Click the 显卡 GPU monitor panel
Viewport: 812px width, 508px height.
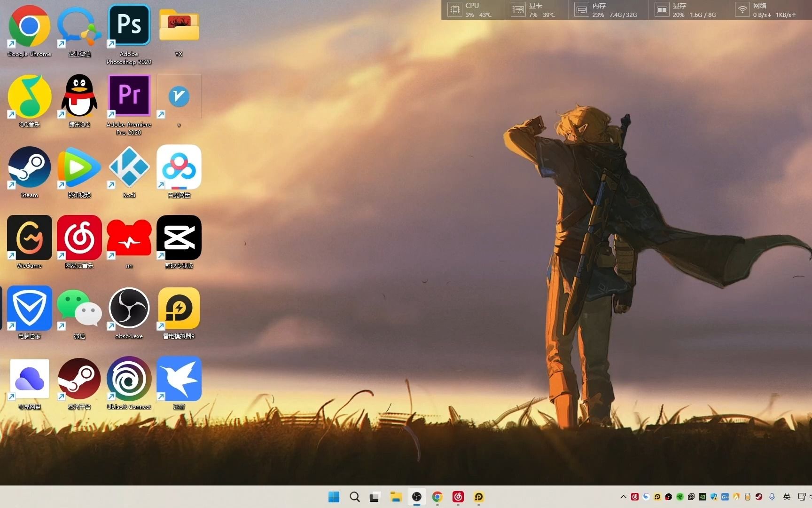click(537, 10)
